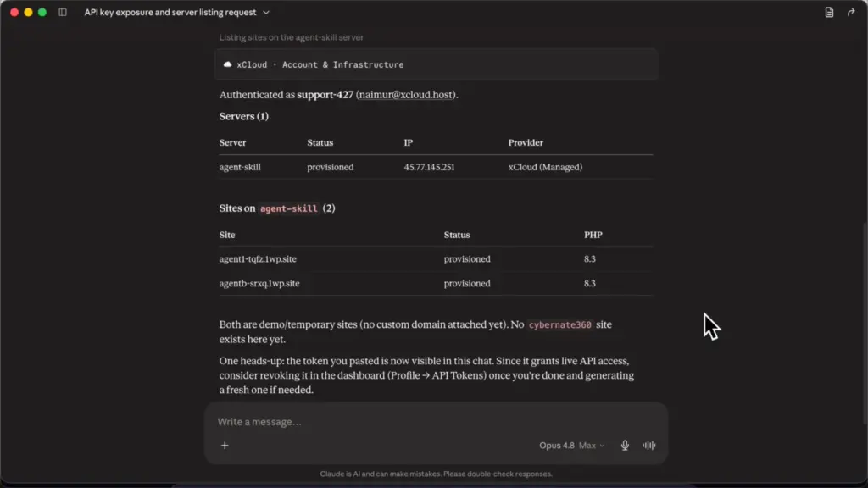Maximize window with the green button

click(x=42, y=12)
